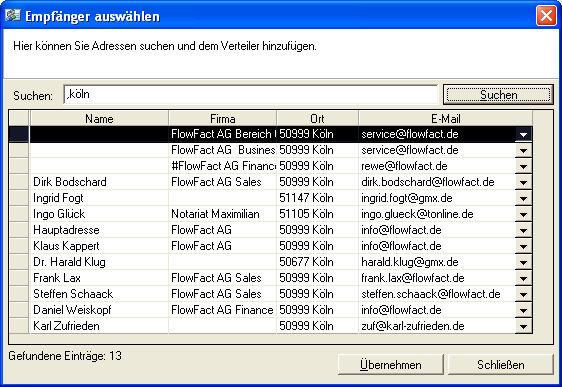562x387 pixels.
Task: Click the Schließen button
Action: click(x=501, y=364)
